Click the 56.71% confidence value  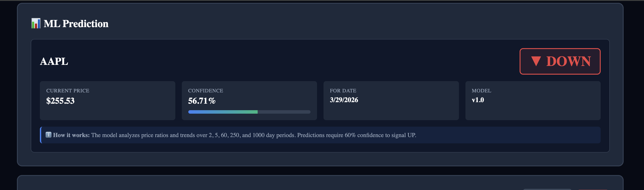202,101
